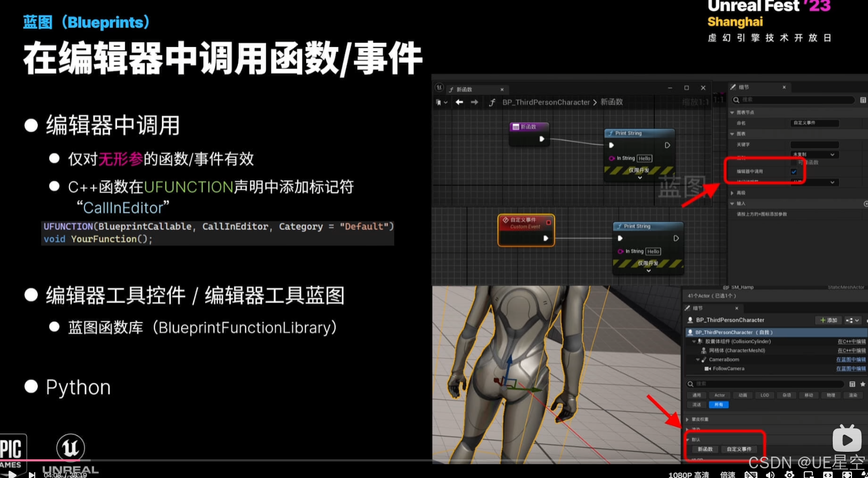868x478 pixels.
Task: Play the video with the play button
Action: point(12,474)
